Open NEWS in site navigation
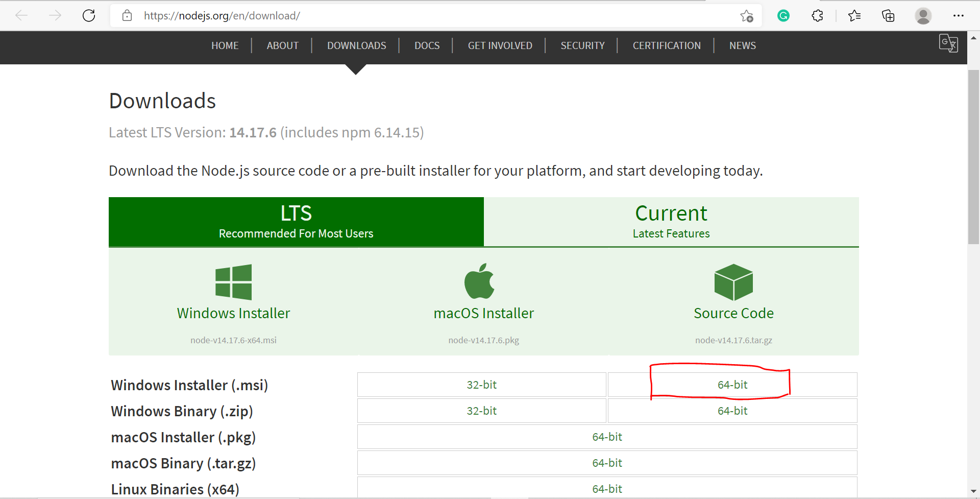 coord(743,45)
